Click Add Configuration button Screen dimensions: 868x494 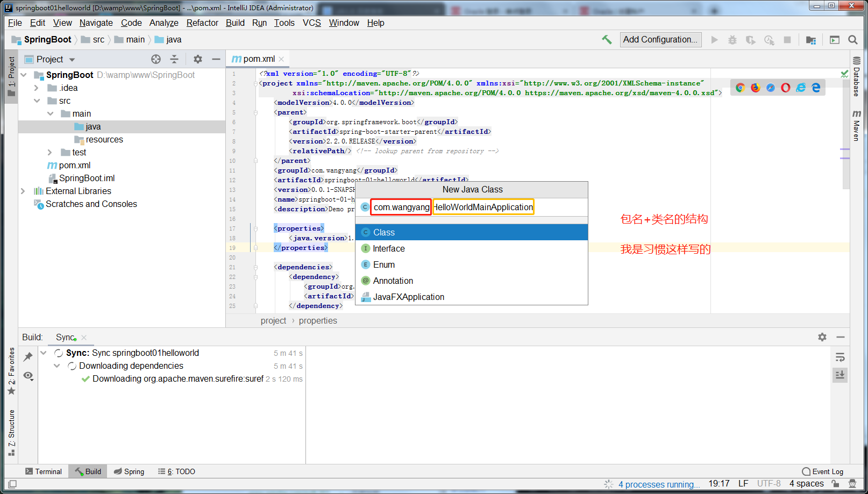(x=660, y=40)
